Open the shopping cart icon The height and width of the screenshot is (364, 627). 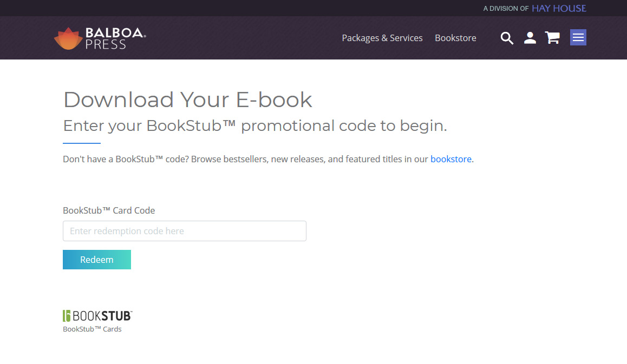pos(552,38)
